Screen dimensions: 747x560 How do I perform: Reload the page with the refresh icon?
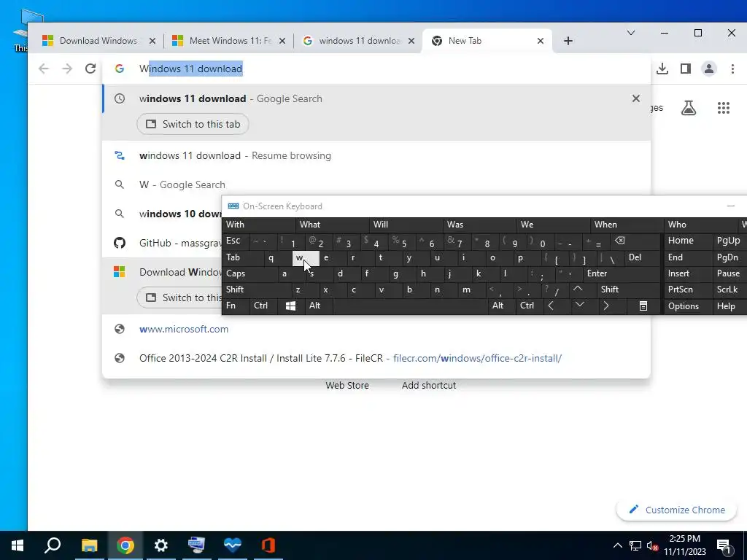click(90, 69)
